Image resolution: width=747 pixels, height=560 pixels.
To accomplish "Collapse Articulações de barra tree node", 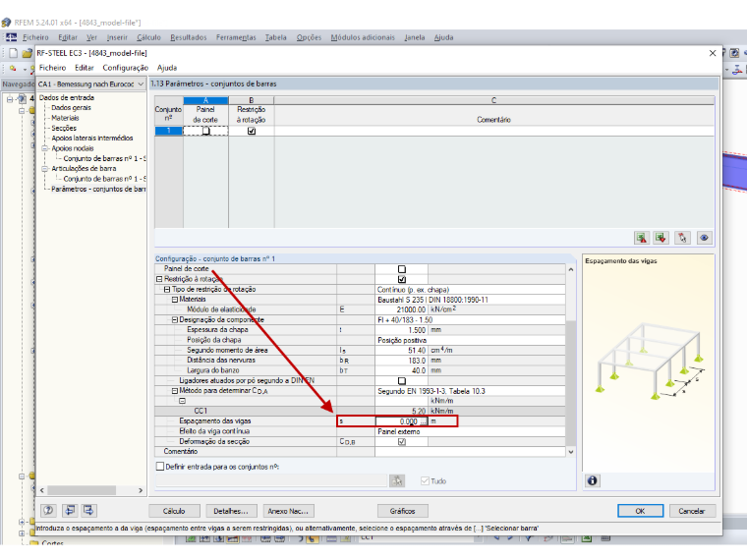I will point(45,169).
